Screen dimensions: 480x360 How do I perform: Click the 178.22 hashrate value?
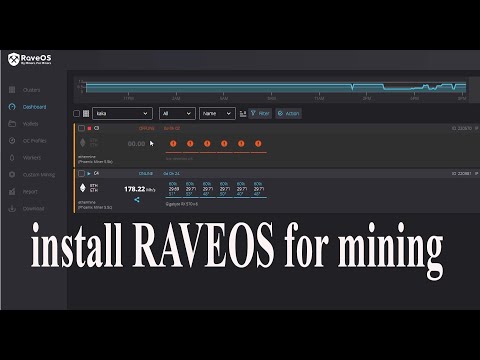click(x=135, y=189)
